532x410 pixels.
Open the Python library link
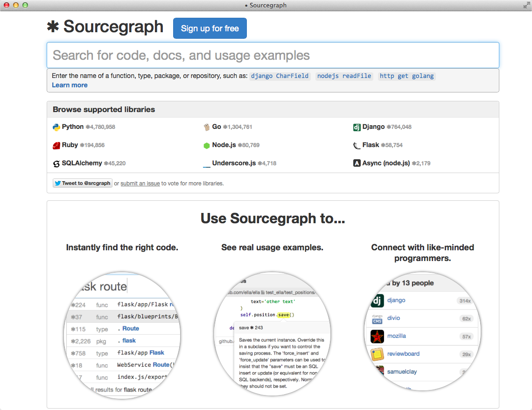pyautogui.click(x=73, y=127)
